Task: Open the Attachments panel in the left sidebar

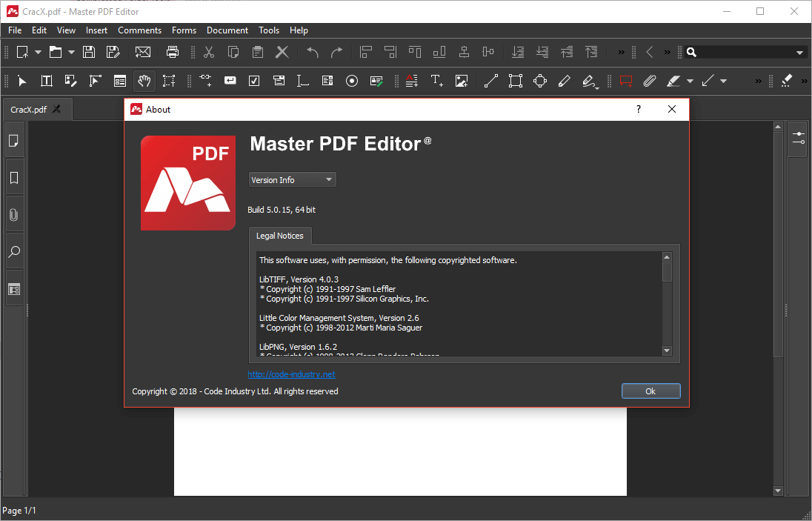Action: pyautogui.click(x=14, y=214)
